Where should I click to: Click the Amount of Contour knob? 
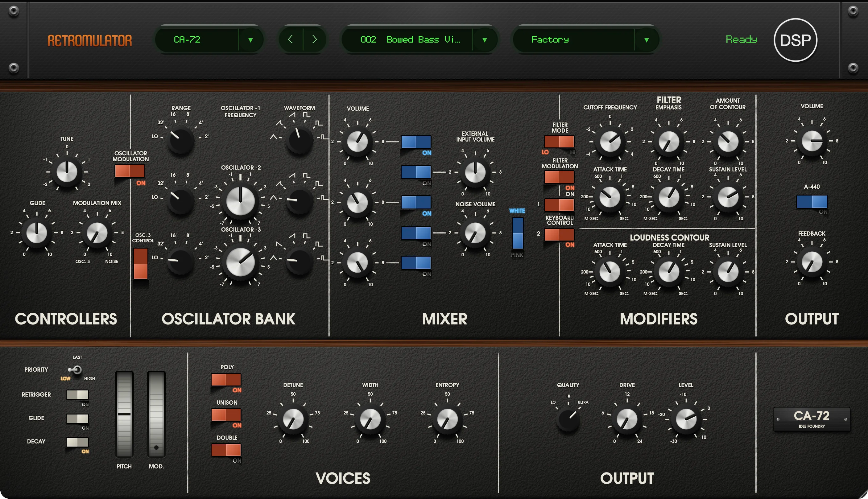728,141
